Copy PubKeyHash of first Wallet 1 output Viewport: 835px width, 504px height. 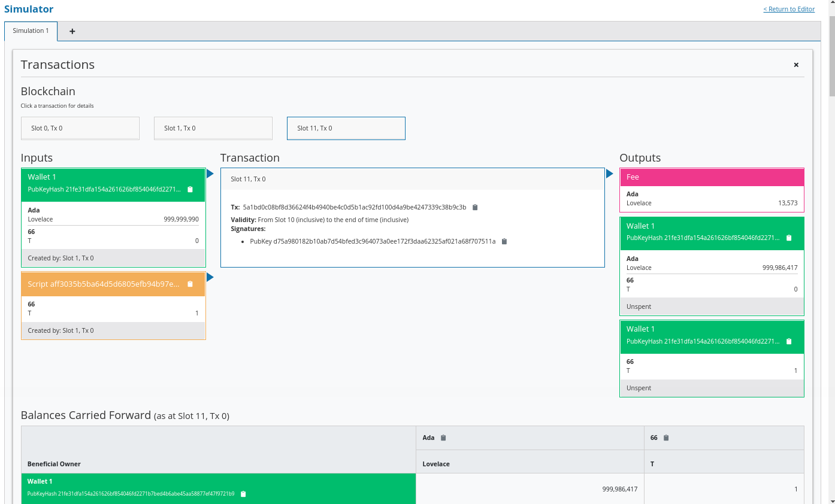pos(789,238)
